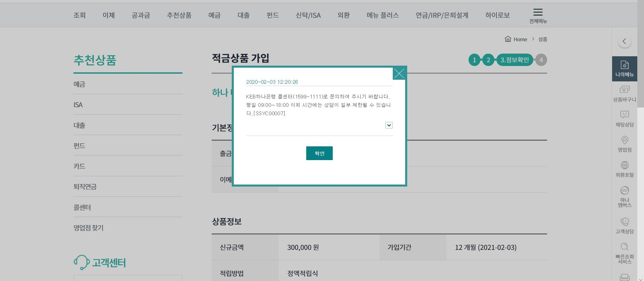Click the popup timestamp 2020-02-03 12:20:26
644x281 pixels.
click(x=272, y=82)
